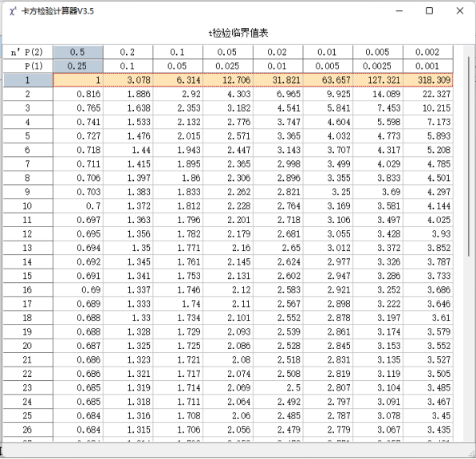
Task: Click cell value 2.228 in row 10
Action: click(228, 206)
